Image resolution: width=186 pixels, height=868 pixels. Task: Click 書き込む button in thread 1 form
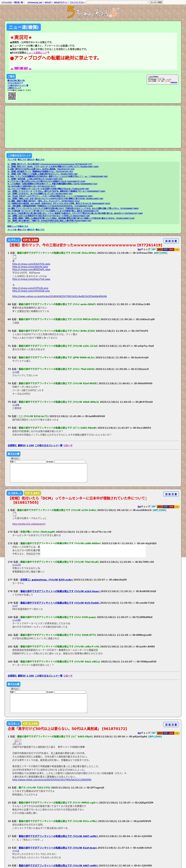15,459
